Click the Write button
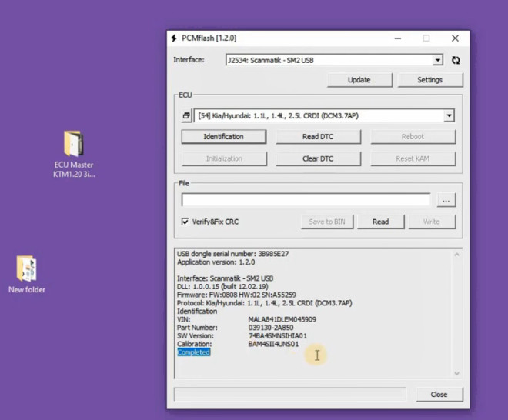 pos(432,222)
